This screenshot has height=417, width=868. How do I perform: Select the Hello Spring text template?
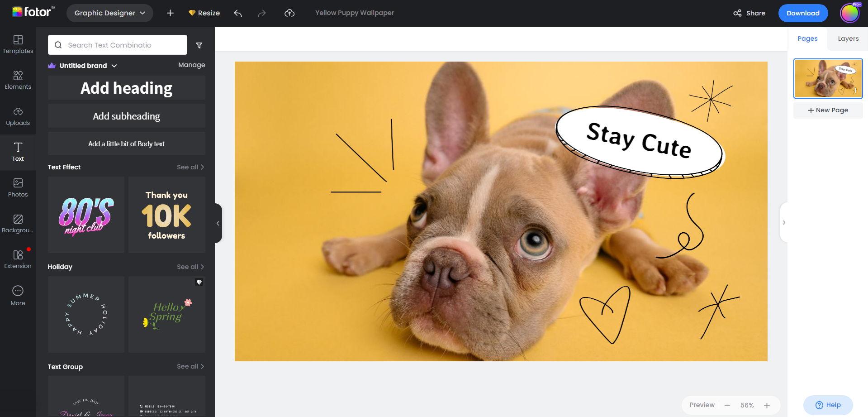coord(167,314)
